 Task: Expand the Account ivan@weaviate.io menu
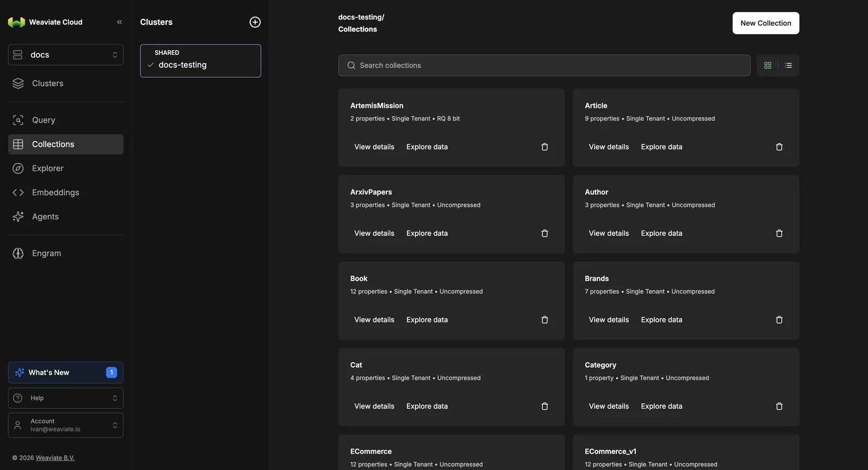[66, 425]
